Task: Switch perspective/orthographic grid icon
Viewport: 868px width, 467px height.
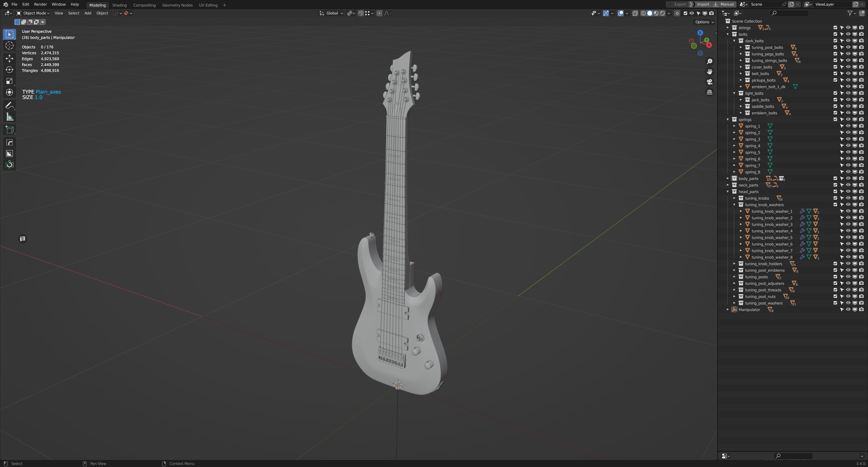Action: pos(709,92)
